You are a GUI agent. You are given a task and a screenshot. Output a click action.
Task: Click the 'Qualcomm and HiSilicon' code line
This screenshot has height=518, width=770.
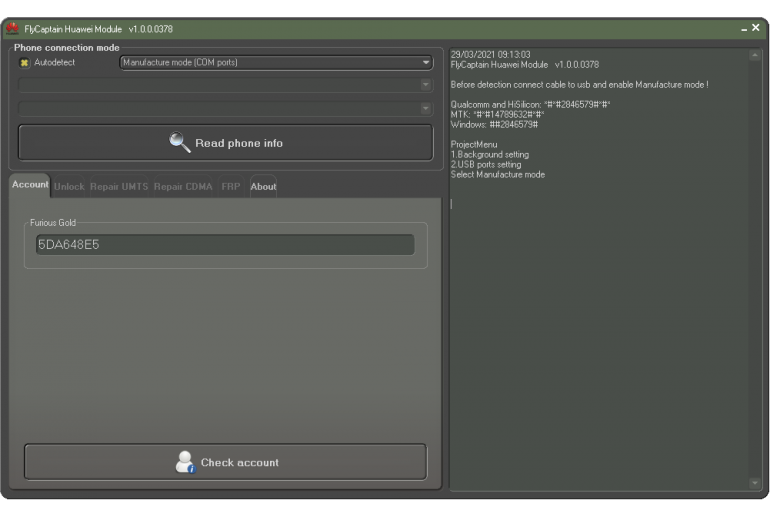pyautogui.click(x=530, y=105)
